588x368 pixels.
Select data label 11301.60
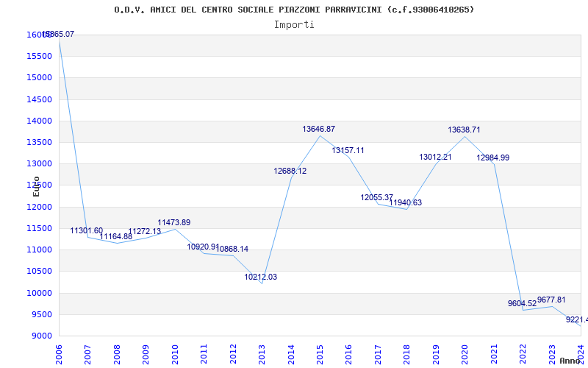pyautogui.click(x=87, y=230)
